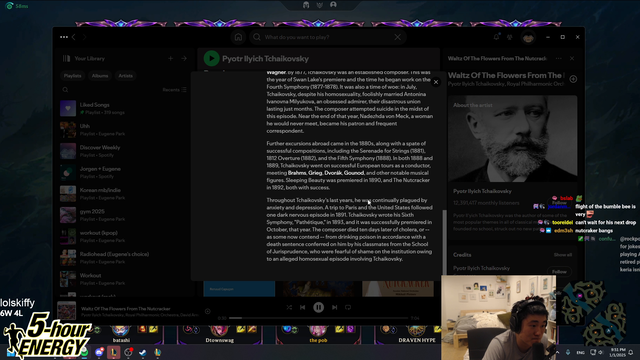Open more options in Now Playing panel
Screen dimensions: 640x360
coord(558,58)
